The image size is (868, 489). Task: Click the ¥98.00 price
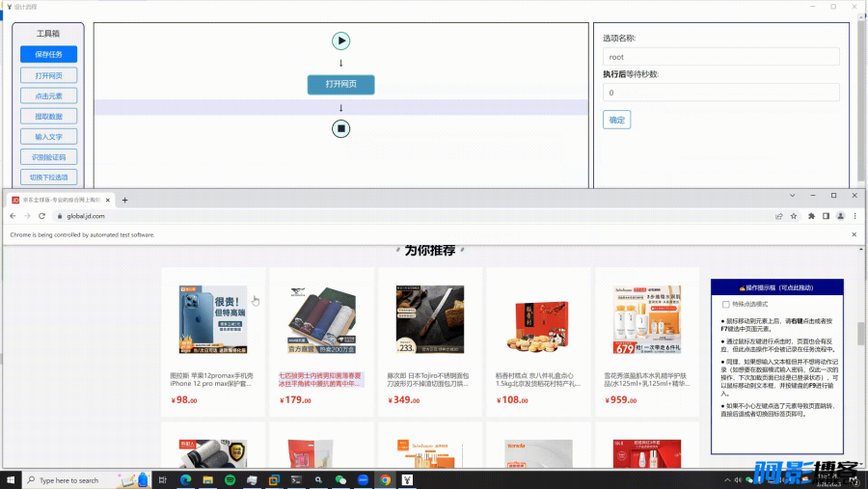point(184,400)
